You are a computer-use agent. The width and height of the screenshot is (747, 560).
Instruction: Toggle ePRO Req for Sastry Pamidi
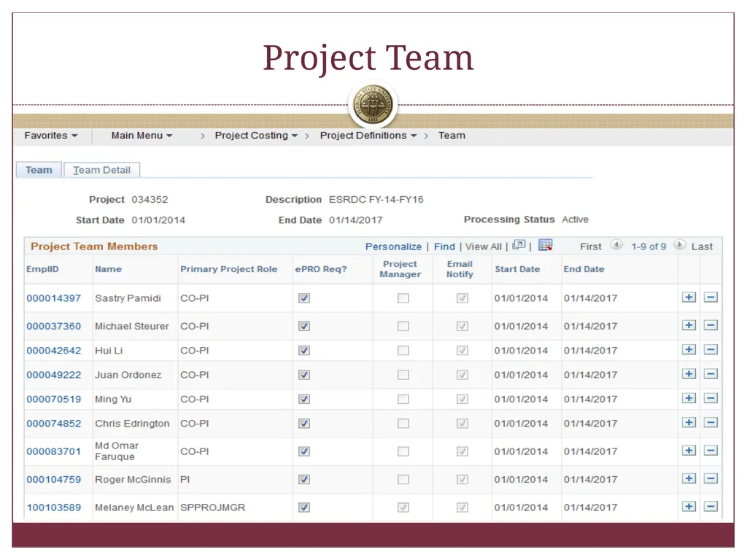point(304,298)
